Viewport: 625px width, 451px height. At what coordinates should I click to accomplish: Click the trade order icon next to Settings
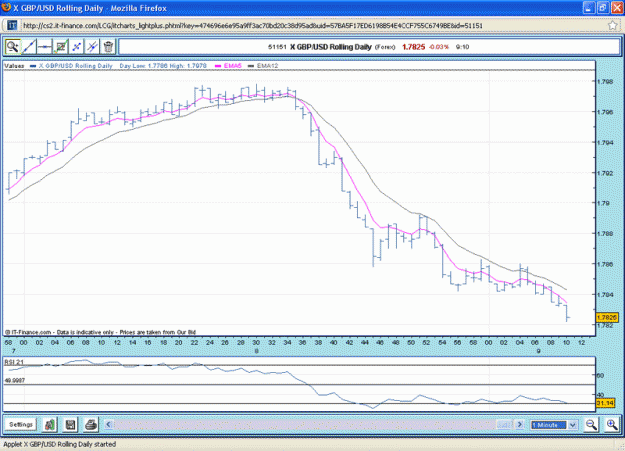(50, 424)
